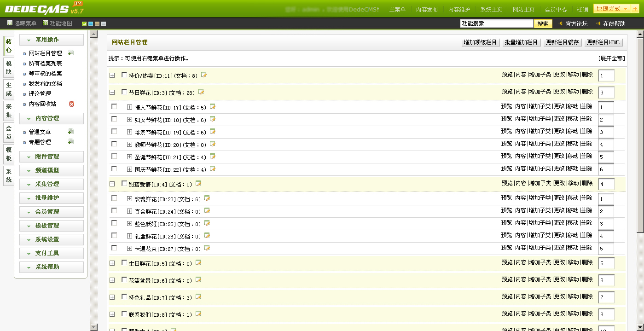This screenshot has width=644, height=331.
Task: Click the 增加顶级栏目 button
Action: pyautogui.click(x=480, y=42)
